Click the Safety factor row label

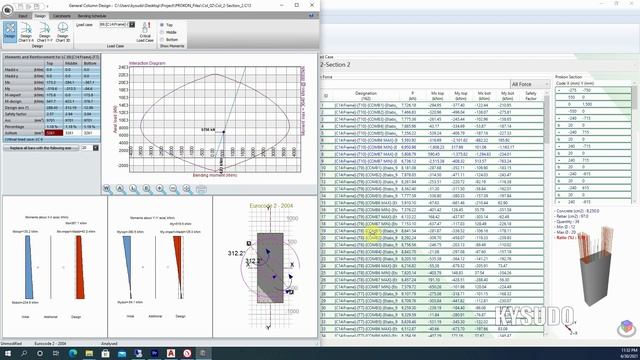(16, 114)
